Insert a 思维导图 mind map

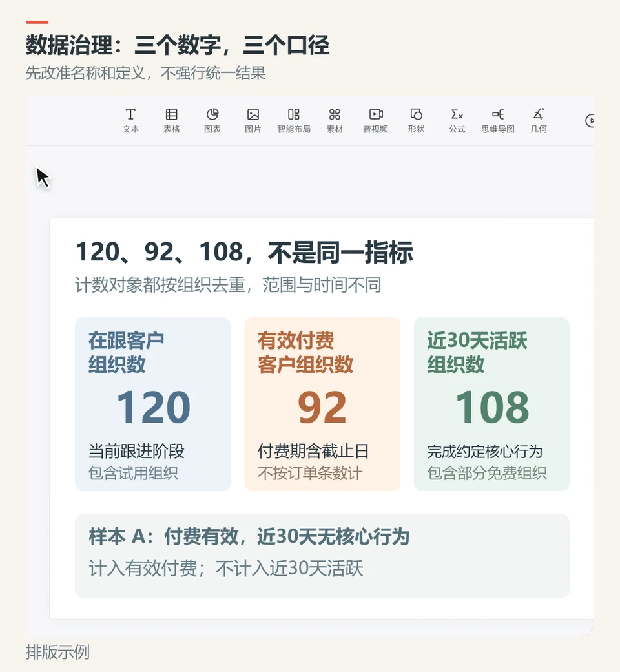(x=497, y=120)
